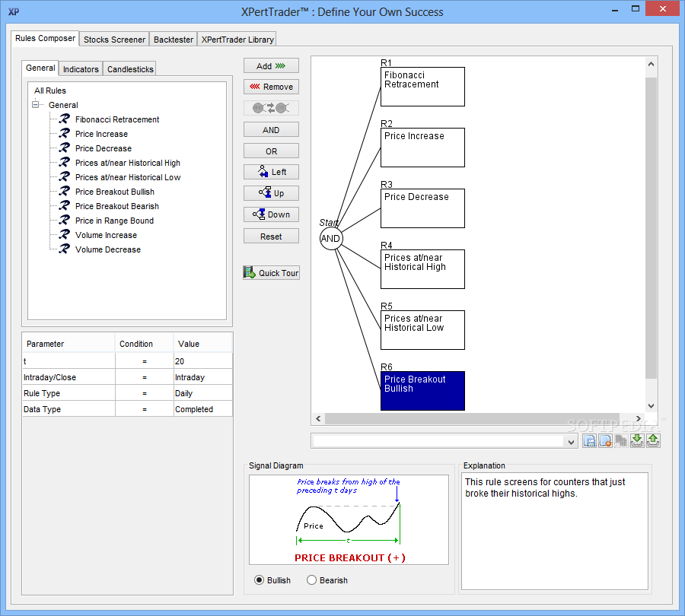Click the Historical Low rule icon in tree
The height and width of the screenshot is (616, 685).
coord(65,176)
